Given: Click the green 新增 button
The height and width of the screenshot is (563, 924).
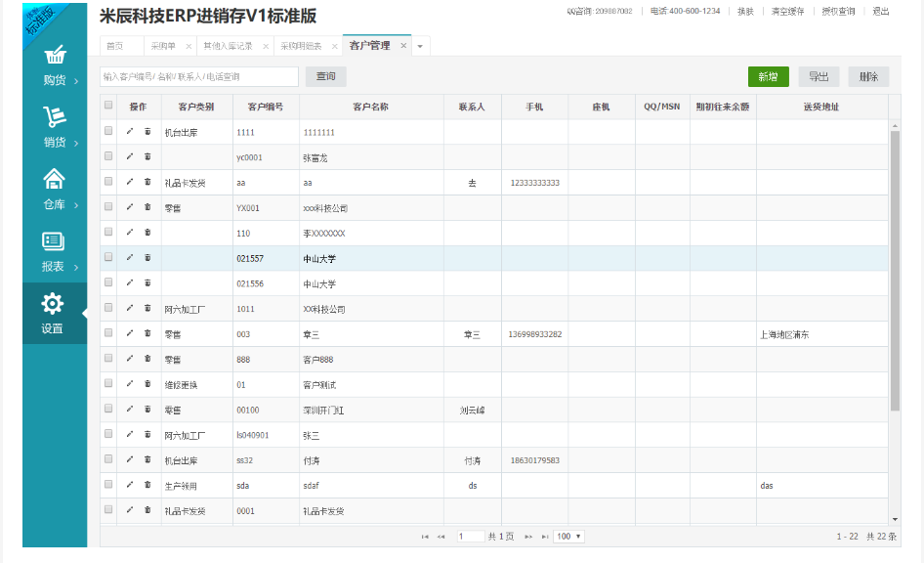Looking at the screenshot, I should click(x=768, y=77).
